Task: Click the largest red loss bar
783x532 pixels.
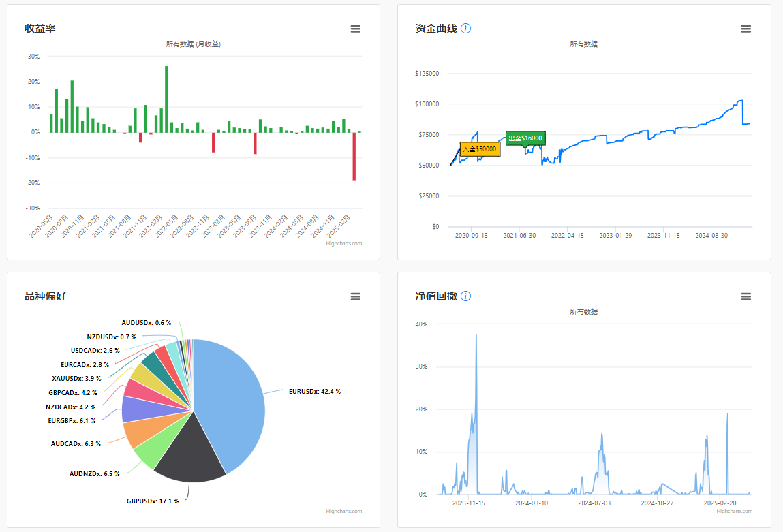Action: [354, 156]
